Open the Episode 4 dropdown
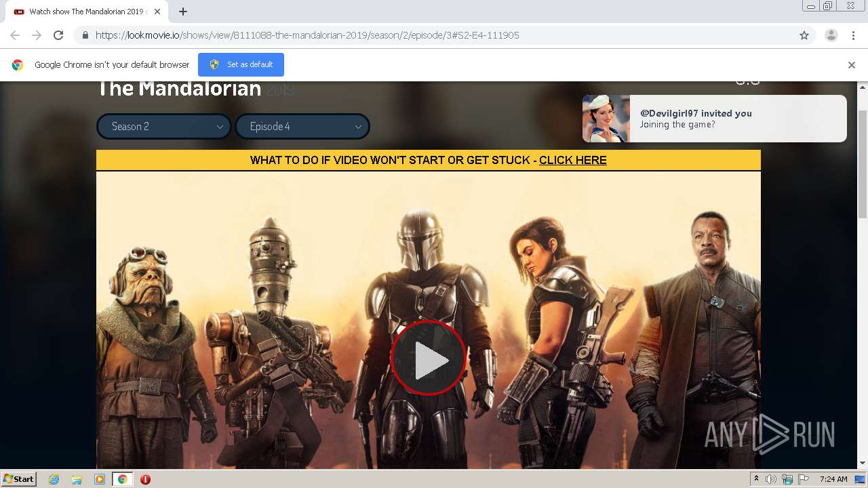The image size is (868, 488). pos(302,126)
